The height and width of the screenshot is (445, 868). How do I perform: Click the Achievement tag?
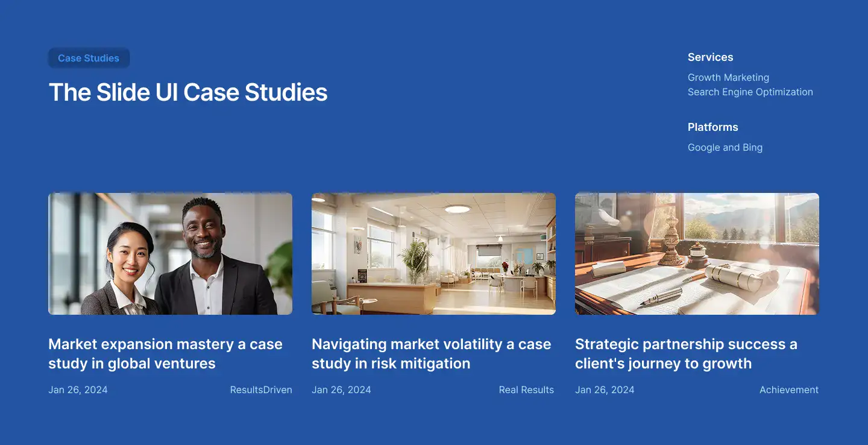(789, 390)
